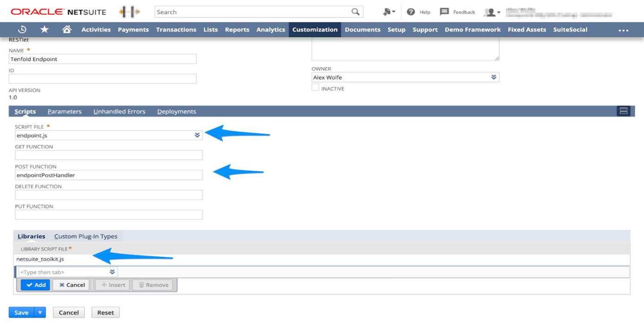Open the overflow menu with three dots
This screenshot has height=325, width=644.
click(x=623, y=30)
